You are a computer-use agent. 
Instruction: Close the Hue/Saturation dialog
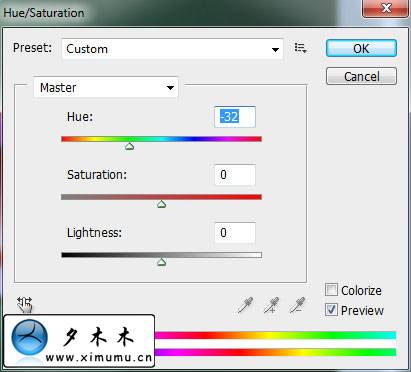(386, 7)
